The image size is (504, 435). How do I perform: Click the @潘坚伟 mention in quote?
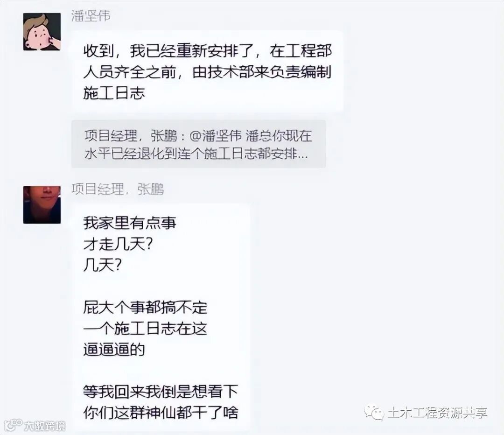(215, 136)
